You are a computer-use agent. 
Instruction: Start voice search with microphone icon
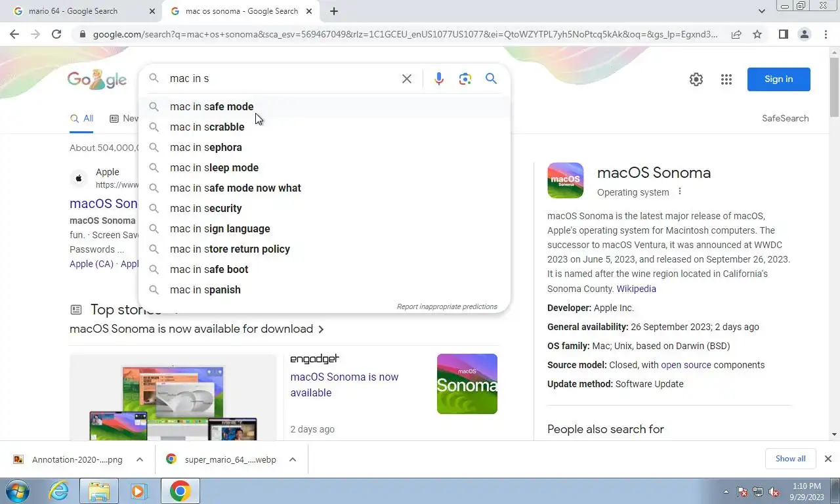[439, 79]
